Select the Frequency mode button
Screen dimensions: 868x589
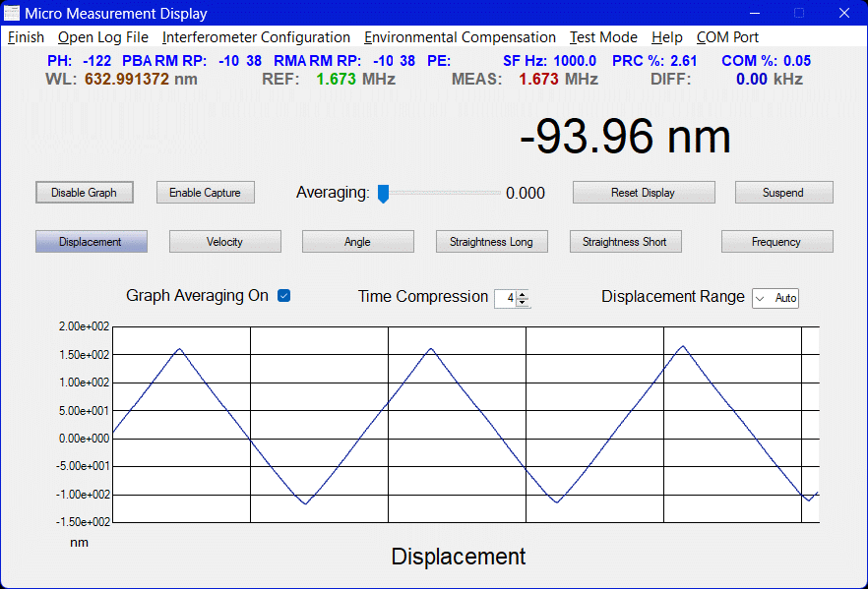tap(776, 242)
